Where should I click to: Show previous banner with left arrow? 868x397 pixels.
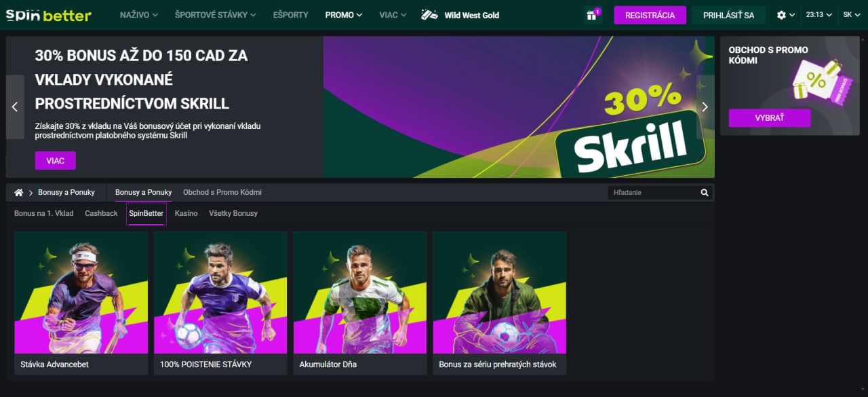[x=15, y=107]
